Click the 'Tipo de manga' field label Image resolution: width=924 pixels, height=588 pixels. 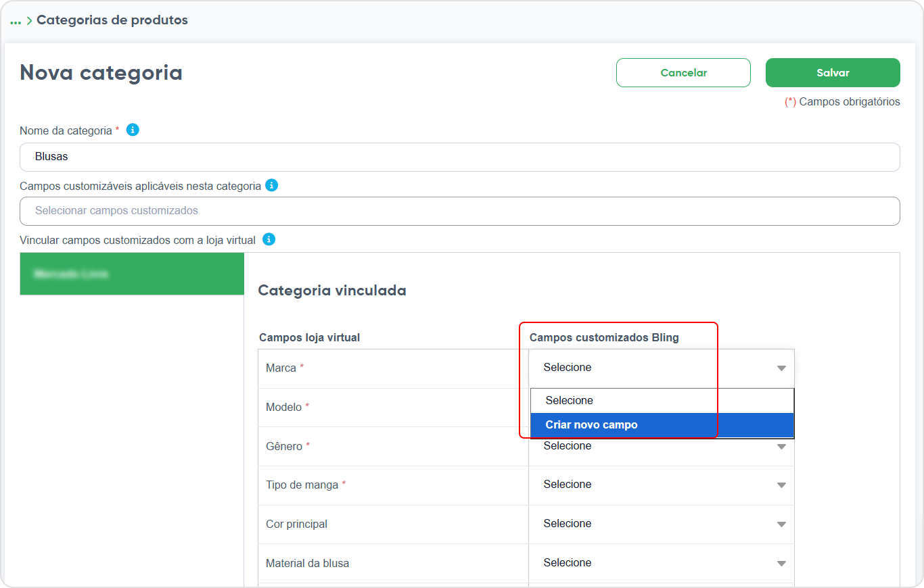point(302,485)
